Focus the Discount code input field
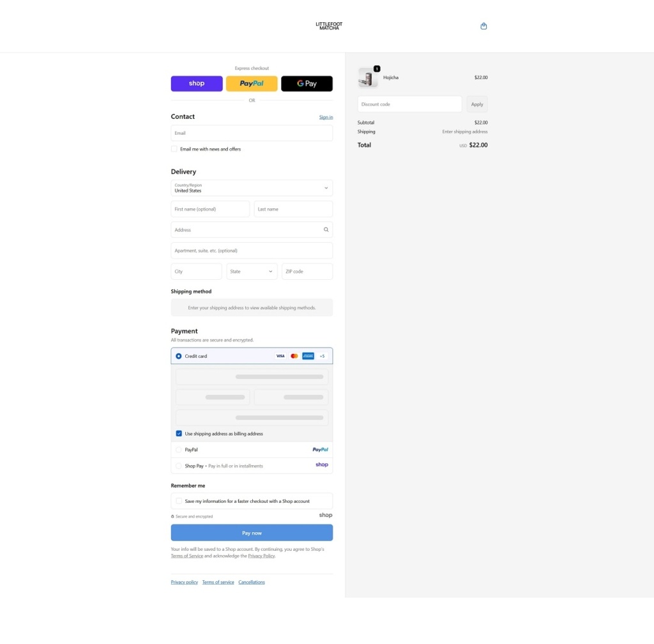This screenshot has height=644, width=654. pyautogui.click(x=409, y=104)
